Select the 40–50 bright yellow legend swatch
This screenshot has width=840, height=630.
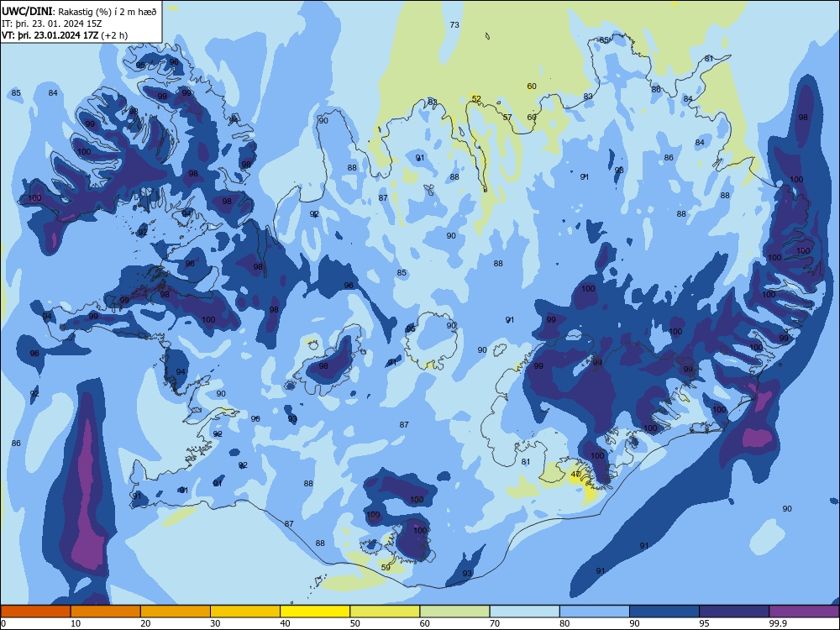(x=315, y=612)
